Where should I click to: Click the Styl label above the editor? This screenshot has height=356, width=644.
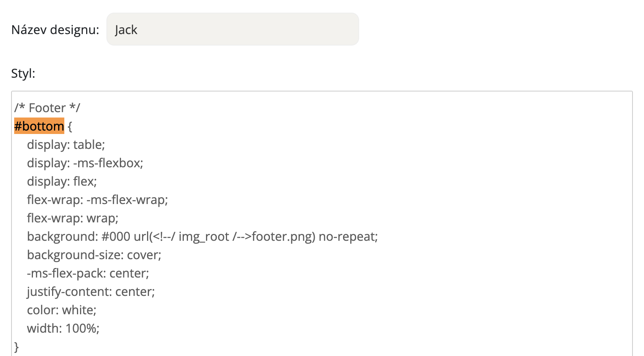22,73
